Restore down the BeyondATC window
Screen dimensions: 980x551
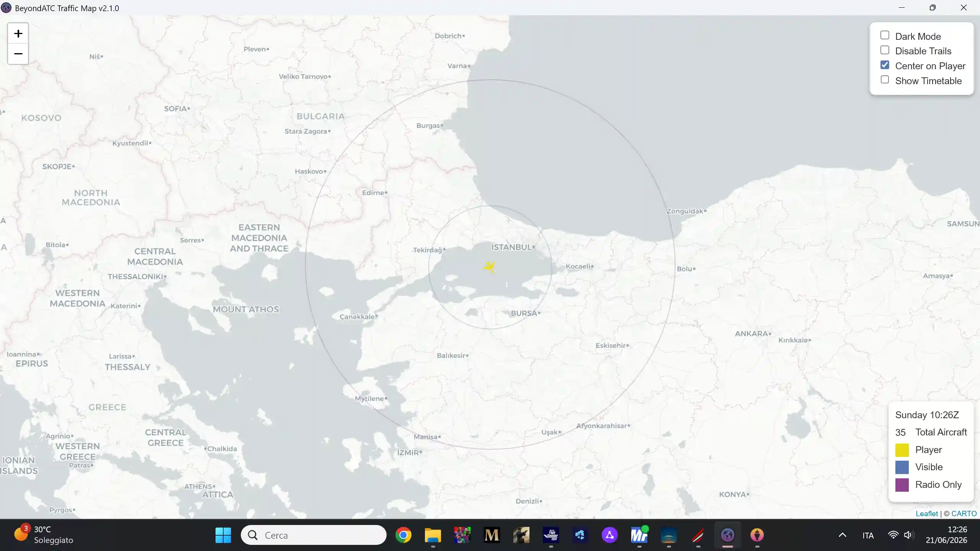pyautogui.click(x=933, y=8)
